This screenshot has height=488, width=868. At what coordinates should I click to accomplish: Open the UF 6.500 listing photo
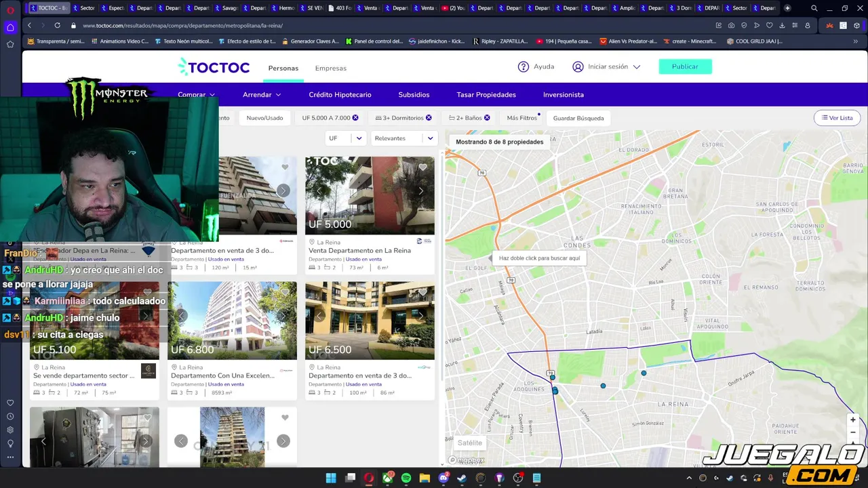pos(370,321)
